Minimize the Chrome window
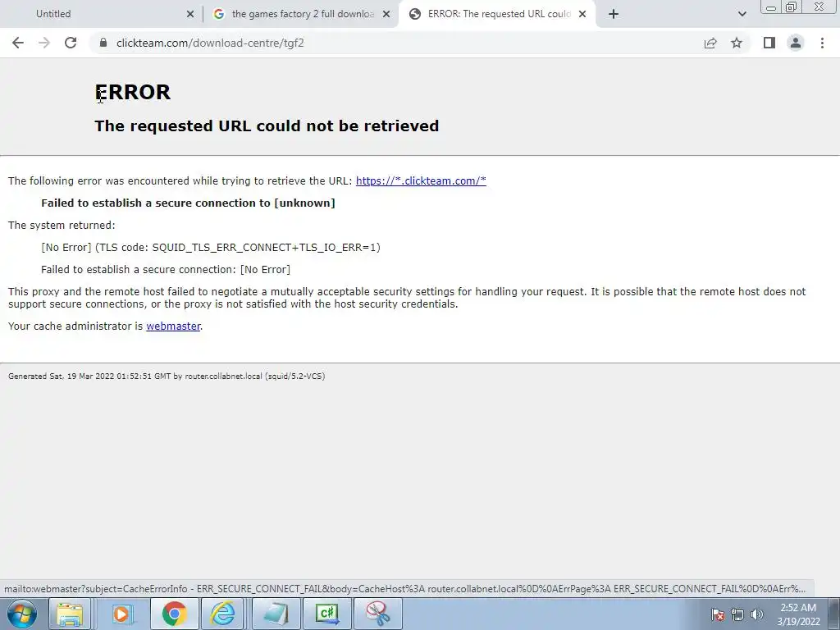 771,7
